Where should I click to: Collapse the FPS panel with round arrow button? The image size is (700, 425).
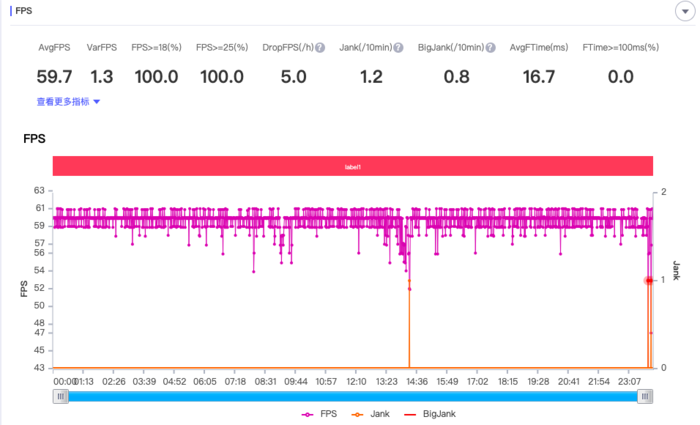685,11
